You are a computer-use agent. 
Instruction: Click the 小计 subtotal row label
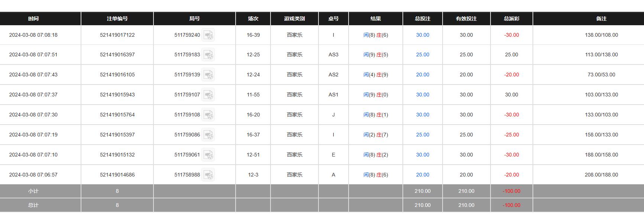click(33, 191)
